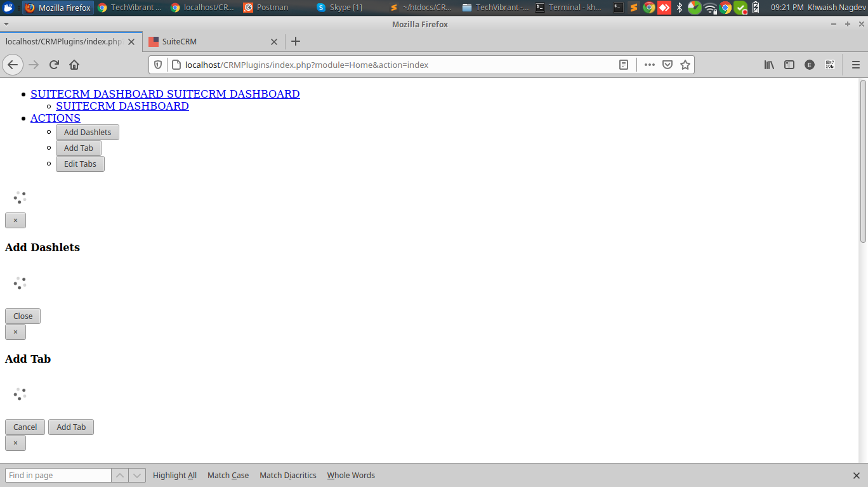Image resolution: width=868 pixels, height=487 pixels.
Task: Close the SuiteCRM tab
Action: click(x=274, y=42)
